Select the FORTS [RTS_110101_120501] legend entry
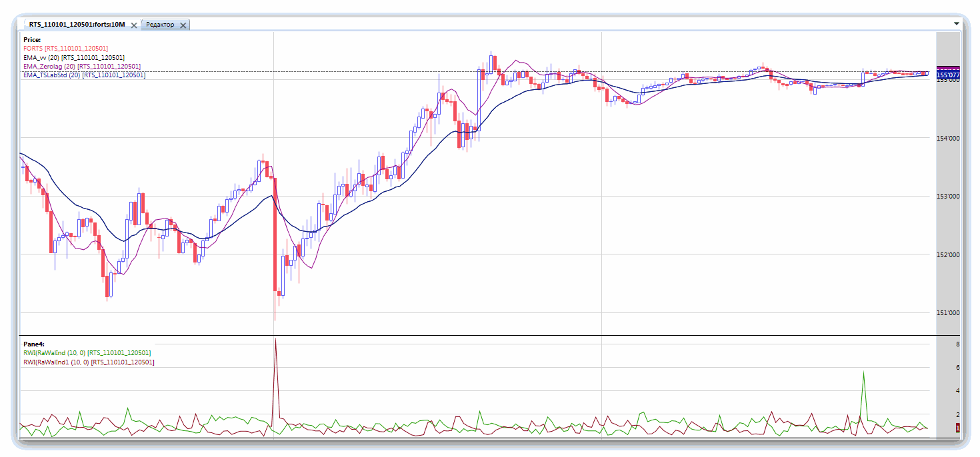This screenshot has width=980, height=457. 65,49
